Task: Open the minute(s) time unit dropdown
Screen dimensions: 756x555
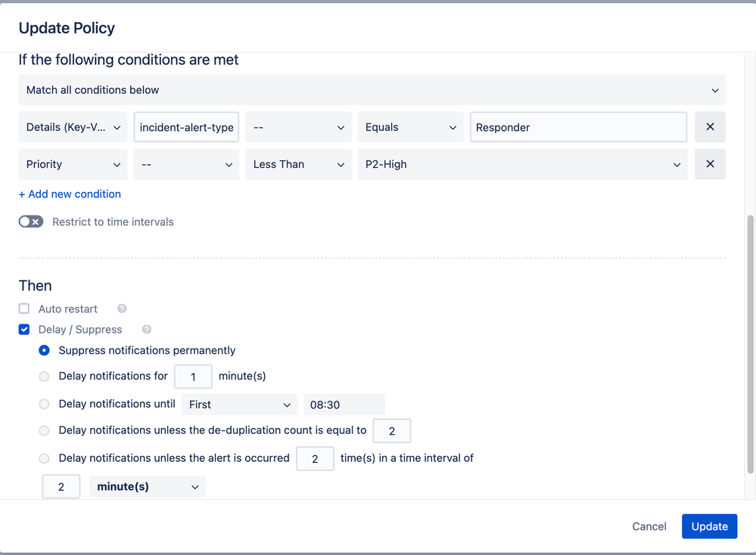Action: point(147,487)
